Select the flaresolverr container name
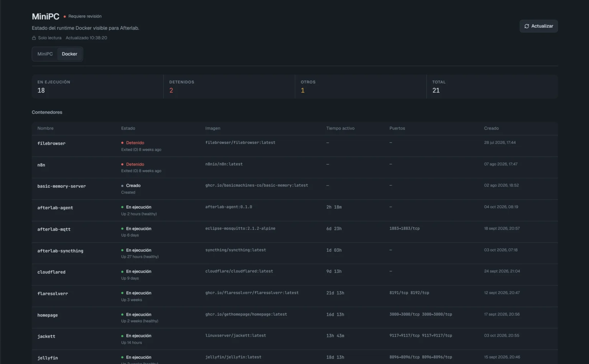589x364 pixels. pyautogui.click(x=53, y=294)
